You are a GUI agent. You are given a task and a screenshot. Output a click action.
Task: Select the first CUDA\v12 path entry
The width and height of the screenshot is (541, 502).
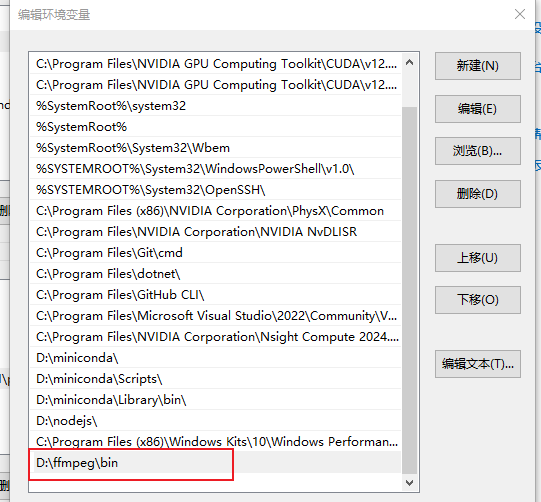click(x=216, y=64)
